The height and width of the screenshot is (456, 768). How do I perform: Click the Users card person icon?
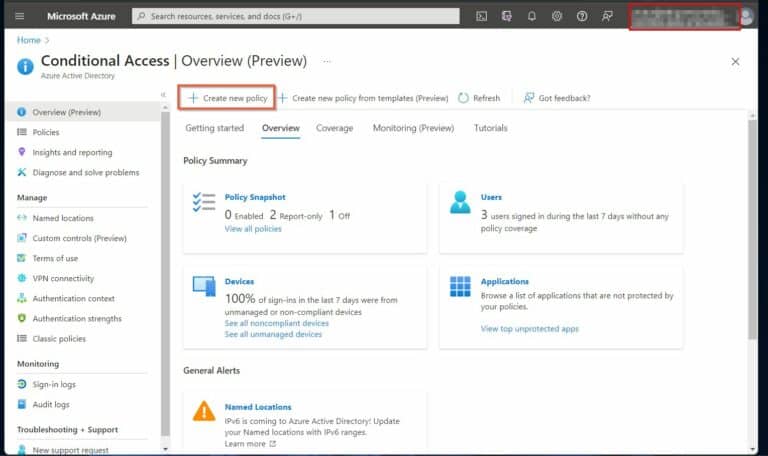click(460, 202)
